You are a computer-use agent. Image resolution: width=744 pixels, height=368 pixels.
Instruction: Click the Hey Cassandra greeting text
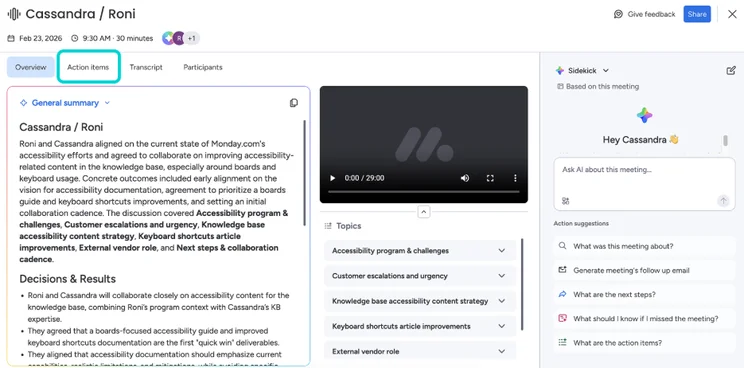click(x=641, y=139)
